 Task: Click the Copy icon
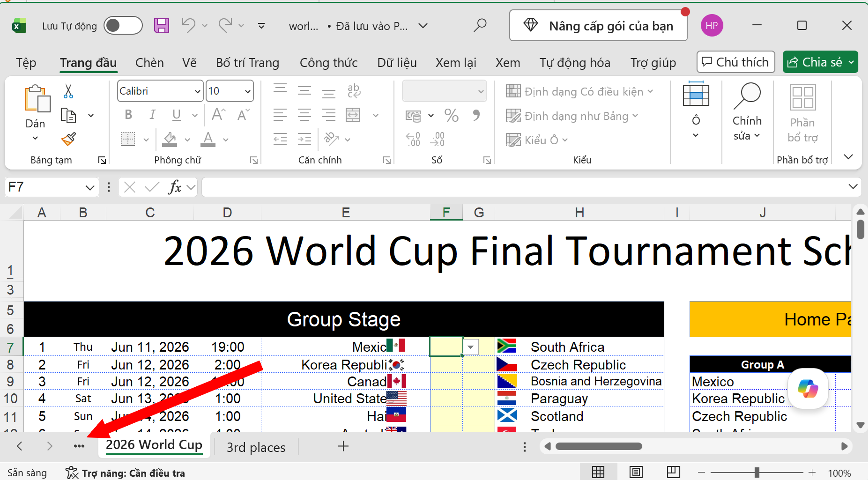coord(68,115)
